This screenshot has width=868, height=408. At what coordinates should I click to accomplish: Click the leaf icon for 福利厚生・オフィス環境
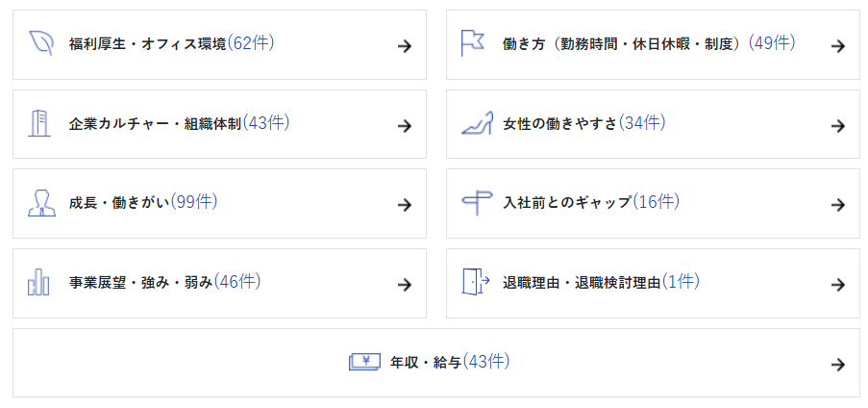pos(41,43)
